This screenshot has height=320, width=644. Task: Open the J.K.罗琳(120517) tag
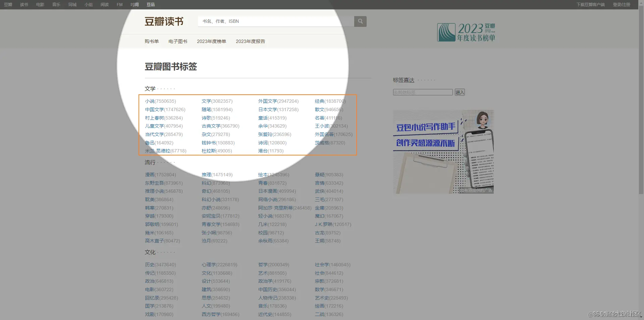(333, 224)
